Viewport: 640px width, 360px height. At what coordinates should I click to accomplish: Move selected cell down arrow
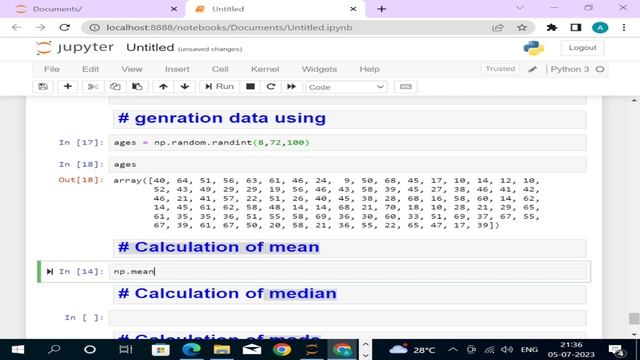(x=184, y=87)
